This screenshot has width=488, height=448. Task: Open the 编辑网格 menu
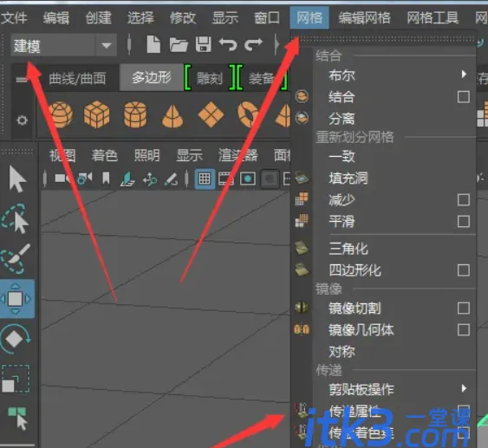tap(364, 17)
